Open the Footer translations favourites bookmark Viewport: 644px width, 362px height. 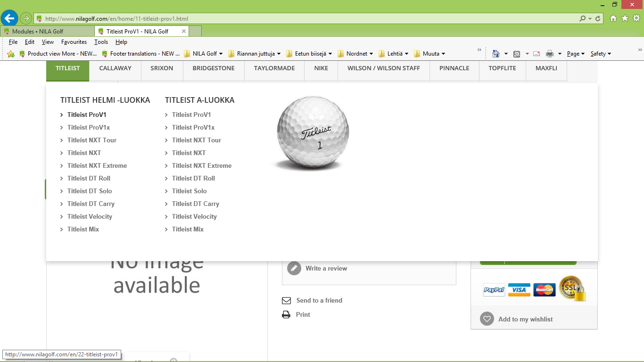tap(140, 54)
